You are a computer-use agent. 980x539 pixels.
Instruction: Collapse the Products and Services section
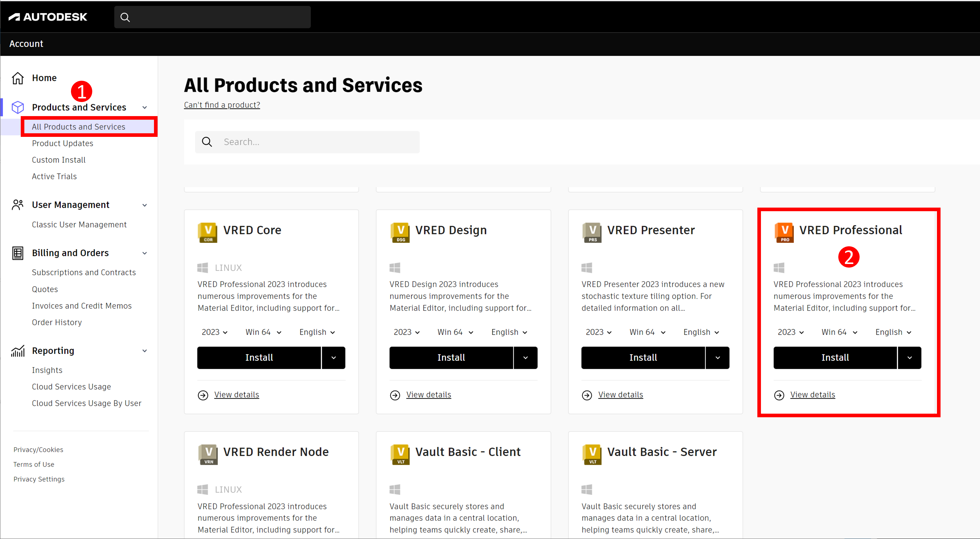pos(145,108)
